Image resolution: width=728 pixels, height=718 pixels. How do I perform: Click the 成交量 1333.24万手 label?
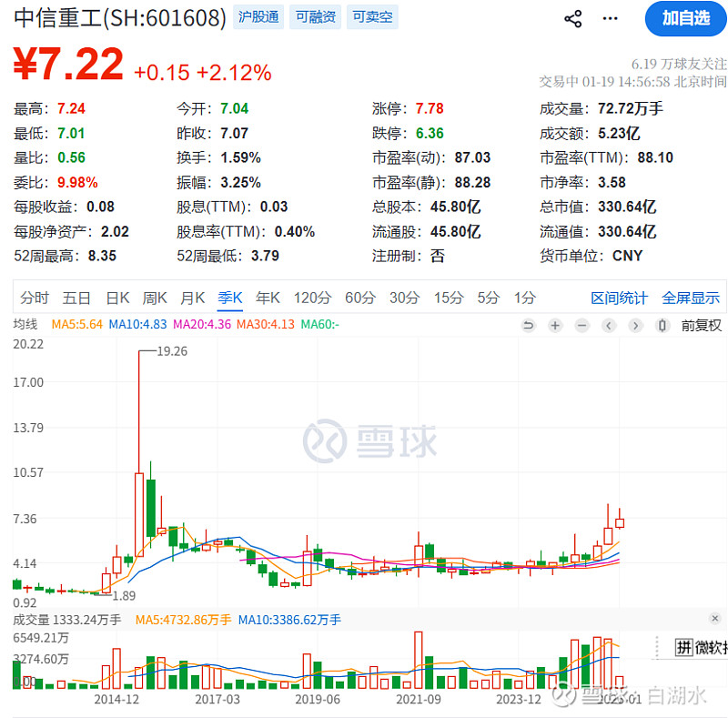66,620
